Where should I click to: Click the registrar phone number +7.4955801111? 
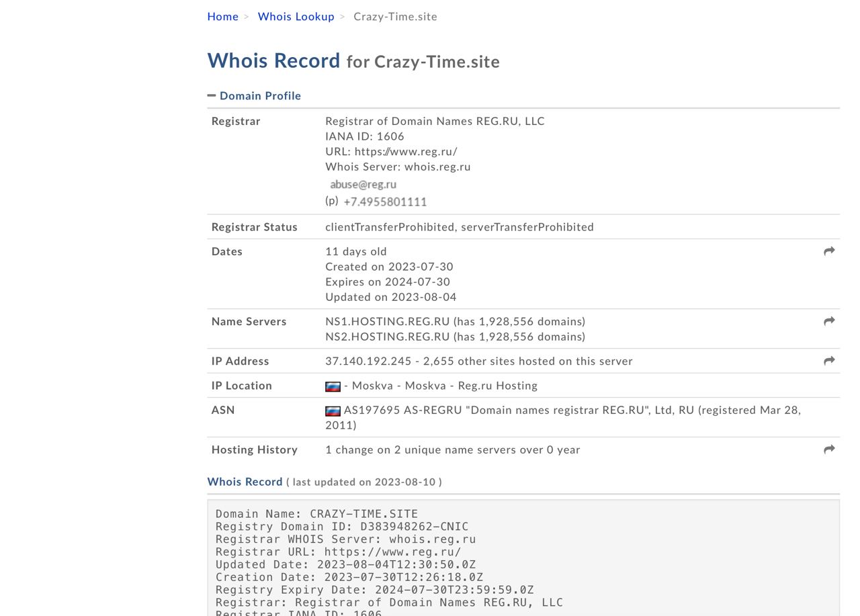point(385,202)
